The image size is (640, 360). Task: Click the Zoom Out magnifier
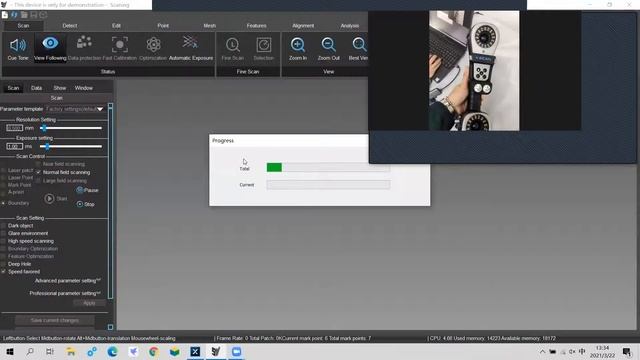329,44
